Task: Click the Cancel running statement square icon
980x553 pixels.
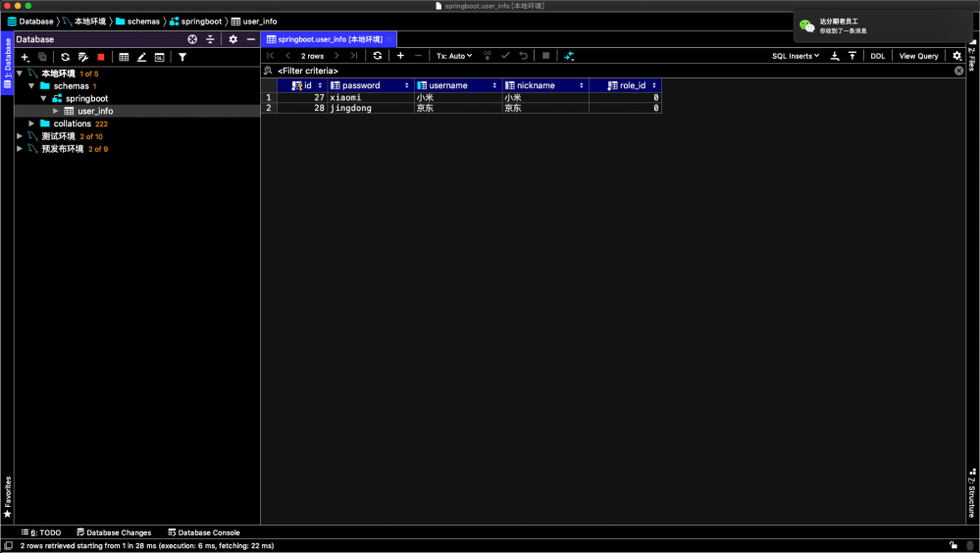Action: pyautogui.click(x=545, y=56)
